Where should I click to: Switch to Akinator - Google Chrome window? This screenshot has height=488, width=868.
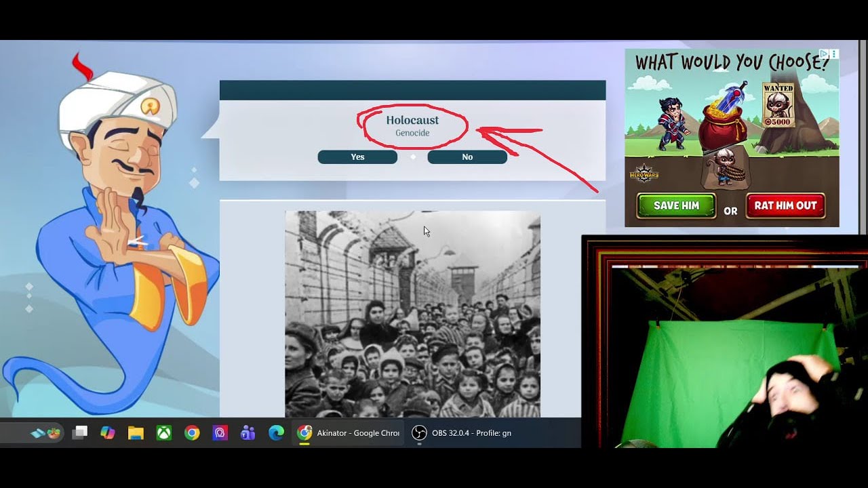click(x=349, y=432)
